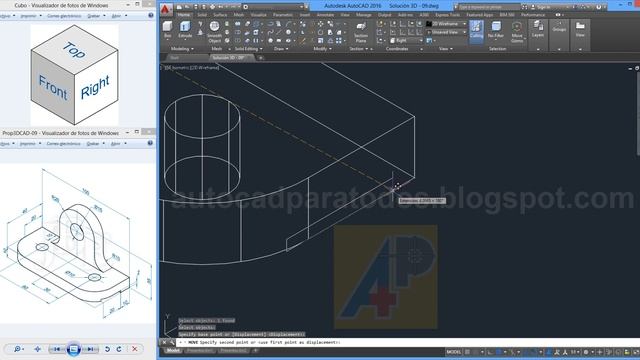Expand the Modify panel dropdown
This screenshot has width=640, height=360.
pyautogui.click(x=322, y=49)
